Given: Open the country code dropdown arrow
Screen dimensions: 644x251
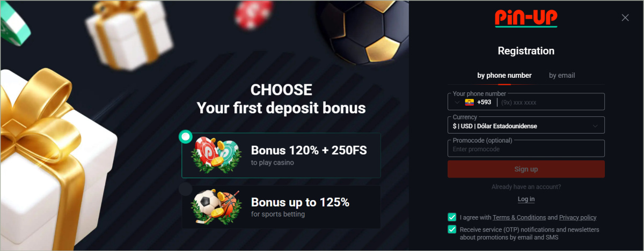Looking at the screenshot, I should point(457,102).
